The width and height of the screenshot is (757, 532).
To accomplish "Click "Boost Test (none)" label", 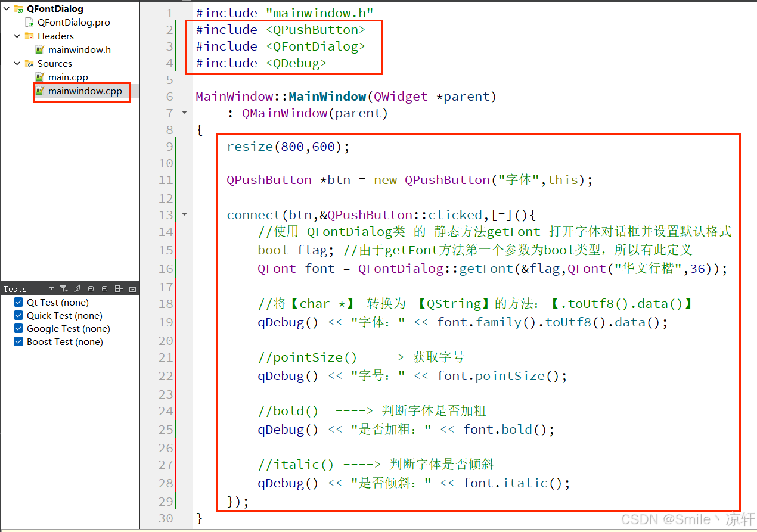I will tap(64, 342).
